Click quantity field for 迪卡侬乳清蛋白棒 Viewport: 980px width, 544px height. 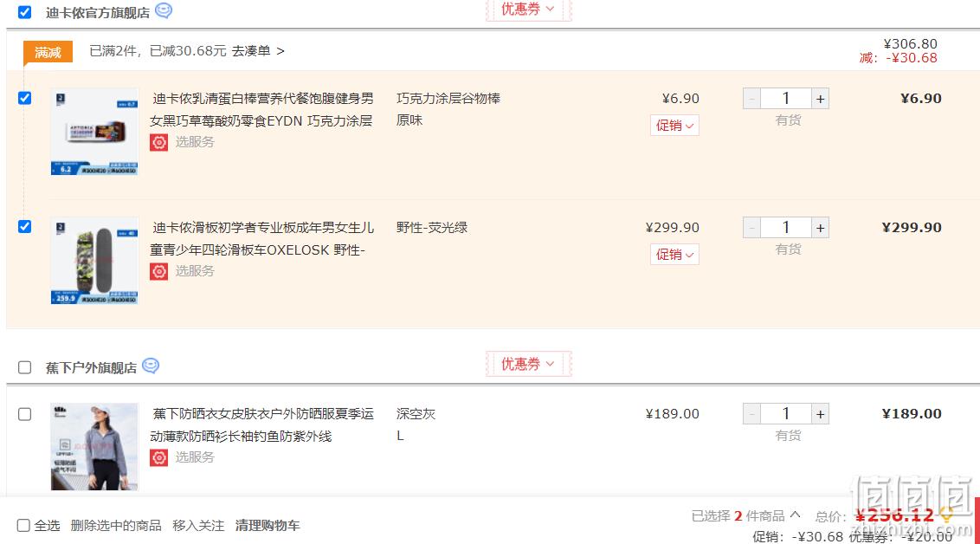tap(785, 99)
